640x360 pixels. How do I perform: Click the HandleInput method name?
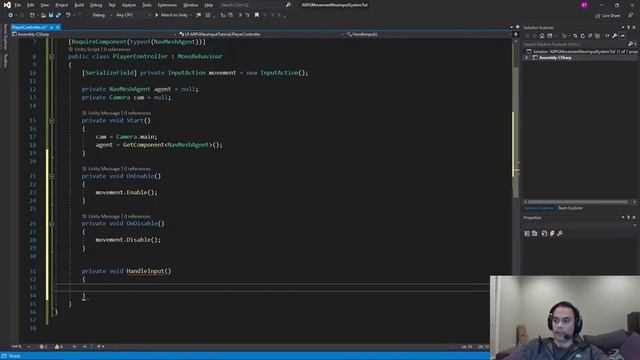click(x=145, y=271)
